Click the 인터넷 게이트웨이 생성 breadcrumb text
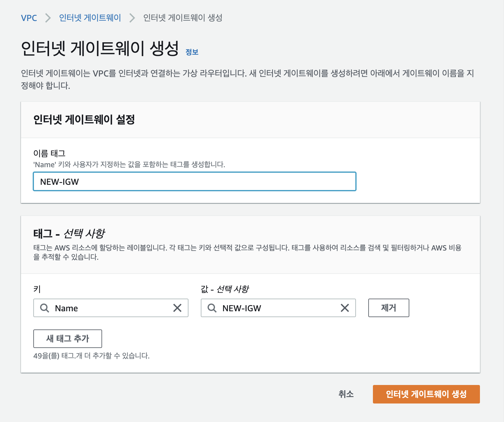 click(183, 18)
